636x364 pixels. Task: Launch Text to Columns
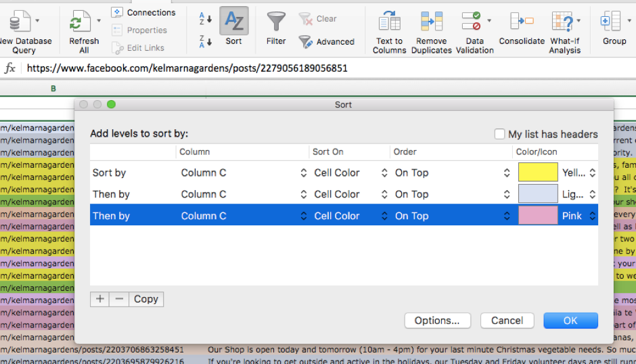[390, 32]
